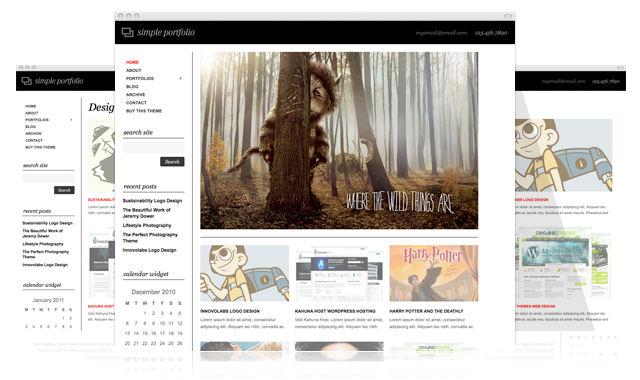Click the December 2010 calendar heading
The image size is (640, 380).
click(153, 292)
